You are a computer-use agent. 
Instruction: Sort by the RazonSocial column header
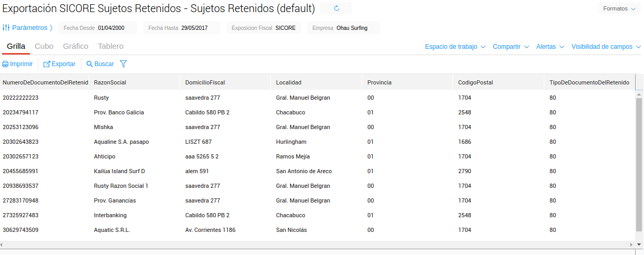[x=110, y=82]
